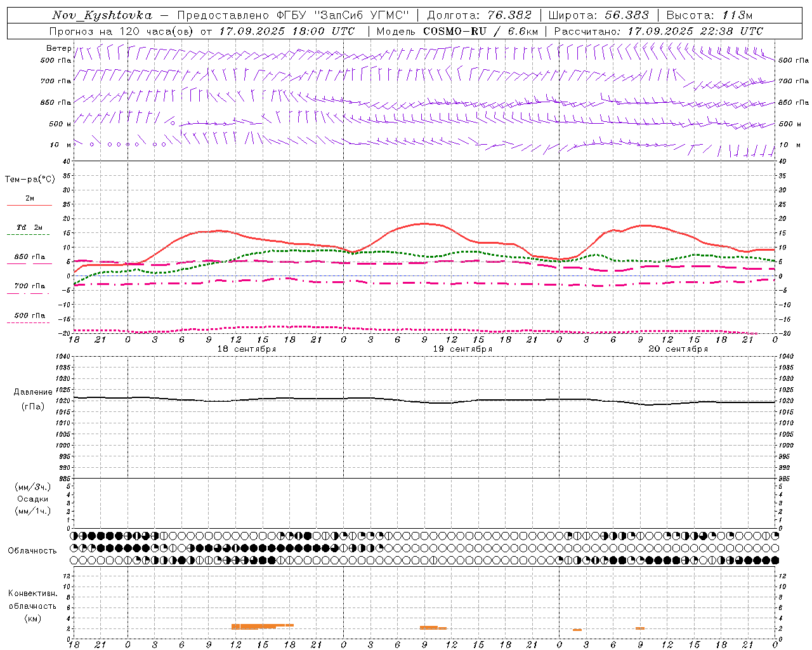The width and height of the screenshot is (812, 650).
Task: Select the model label COSMO-RU / 6.6км
Action: [480, 31]
